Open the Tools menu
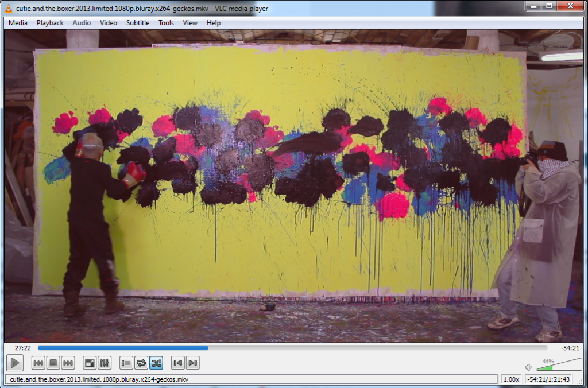 [166, 23]
